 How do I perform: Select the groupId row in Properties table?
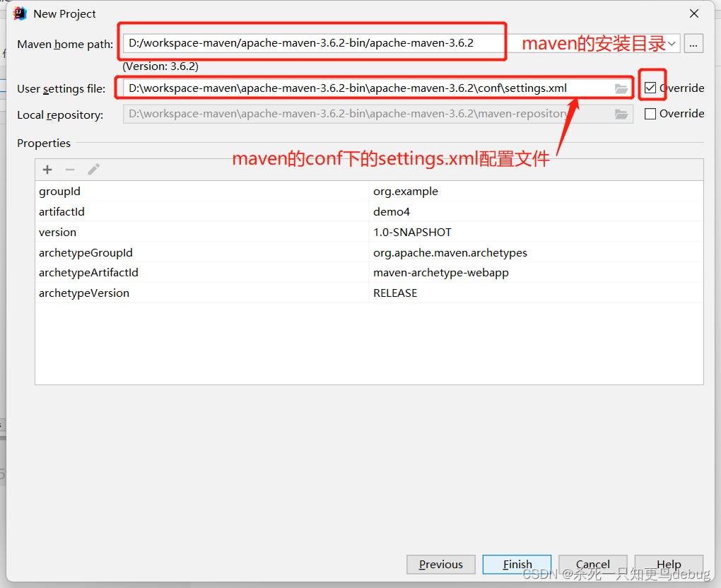(212, 191)
